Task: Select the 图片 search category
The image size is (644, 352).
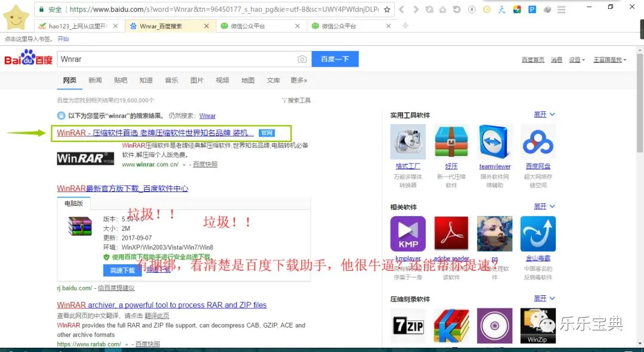Action: click(197, 80)
